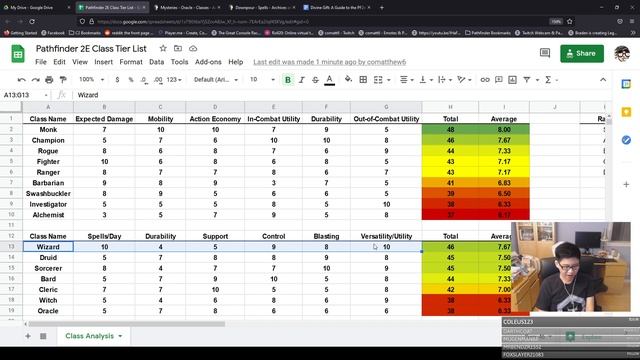Viewport: 640px width, 360px height.
Task: Open the Insert menu
Action: tap(103, 62)
